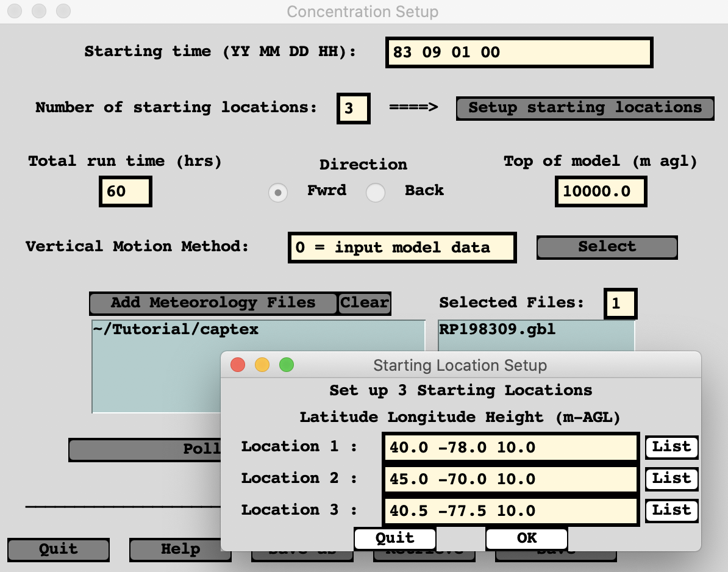Confirm starting locations with OK

tap(526, 538)
